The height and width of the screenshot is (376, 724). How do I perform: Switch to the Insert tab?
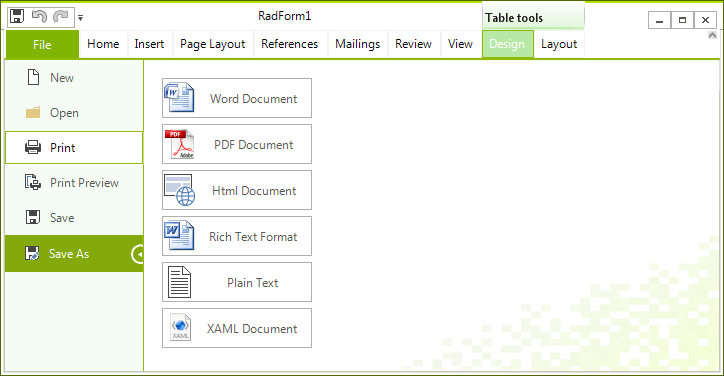coord(149,44)
